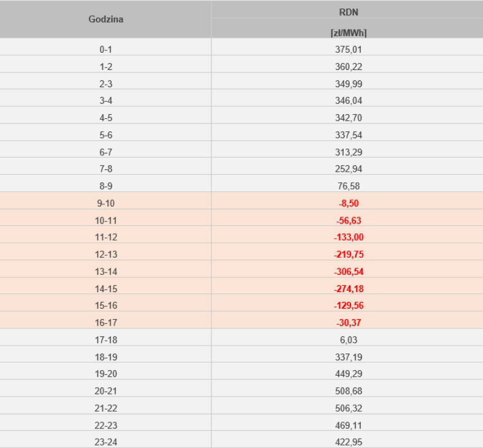Select the 23-24 hour cell
Screen dimensions: 483x448
point(106,442)
